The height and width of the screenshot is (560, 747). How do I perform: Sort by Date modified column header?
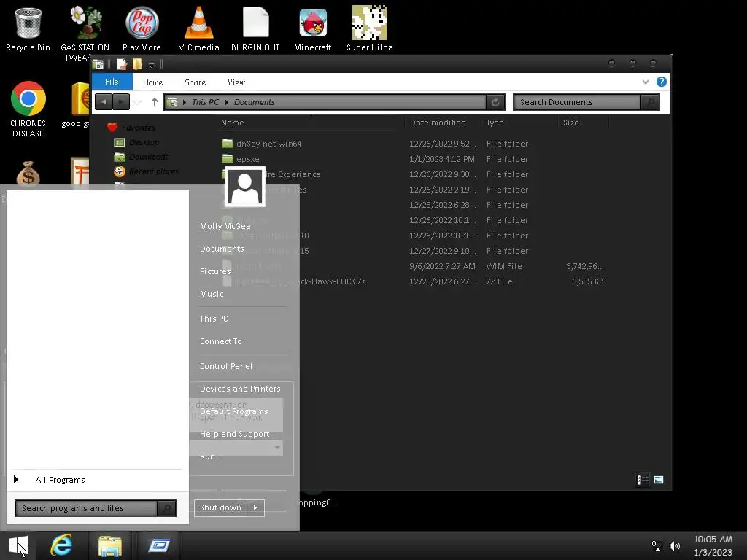coord(438,122)
